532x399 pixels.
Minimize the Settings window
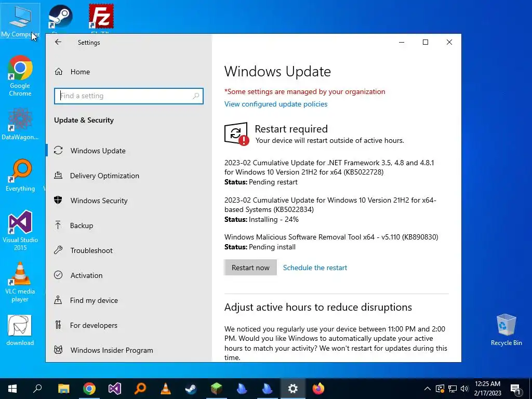coord(402,42)
